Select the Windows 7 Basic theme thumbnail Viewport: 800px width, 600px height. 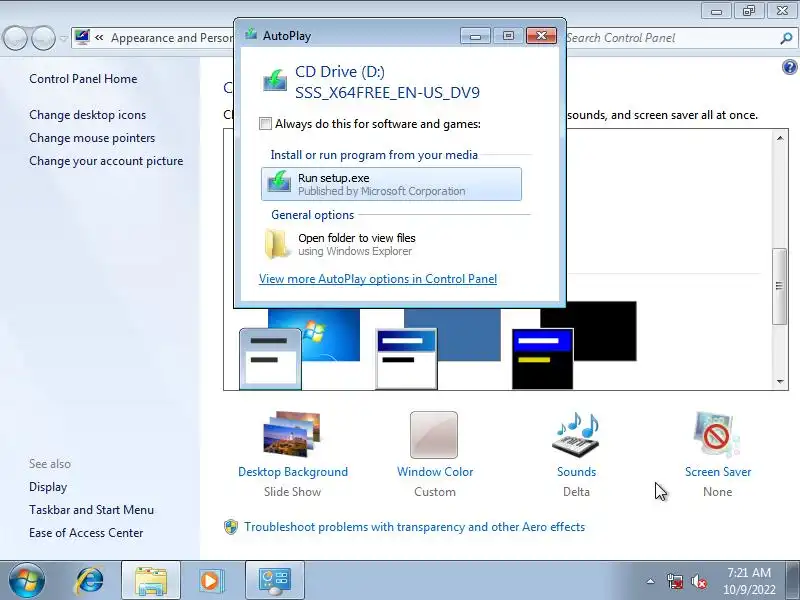point(300,349)
